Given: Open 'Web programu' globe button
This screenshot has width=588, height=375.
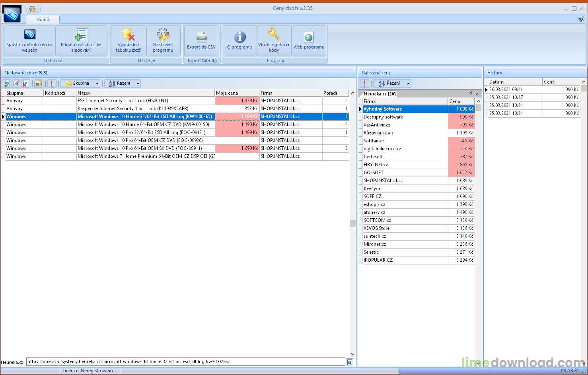Looking at the screenshot, I should pos(309,41).
